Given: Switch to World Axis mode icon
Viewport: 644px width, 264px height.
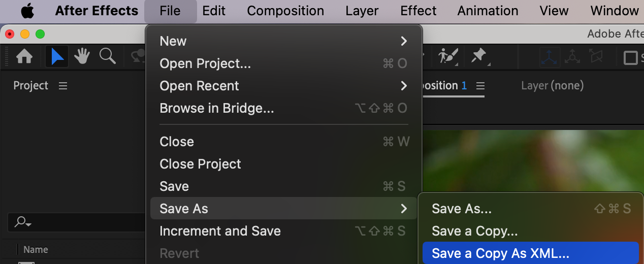Looking at the screenshot, I should (x=572, y=57).
